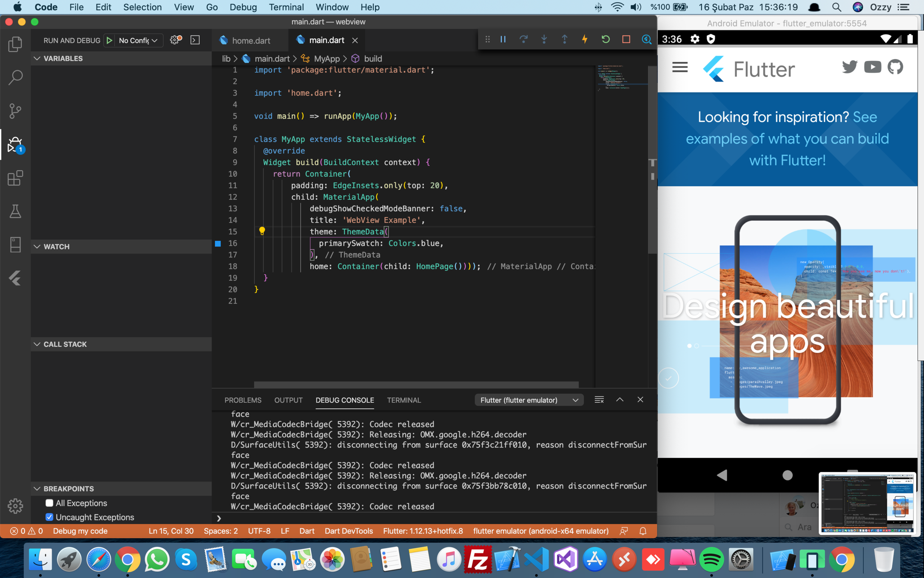Click Ln 15, Col 30 in status bar
Screen dimensions: 924x578
click(171, 531)
